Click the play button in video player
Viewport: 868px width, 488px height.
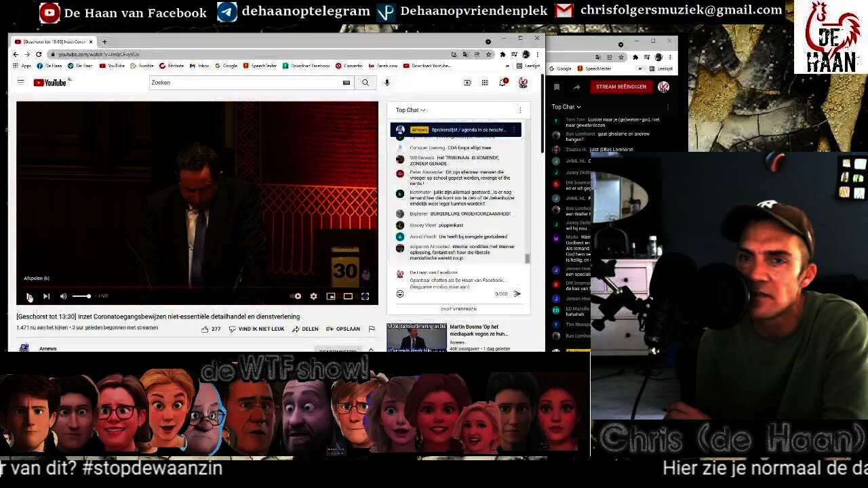tap(29, 296)
